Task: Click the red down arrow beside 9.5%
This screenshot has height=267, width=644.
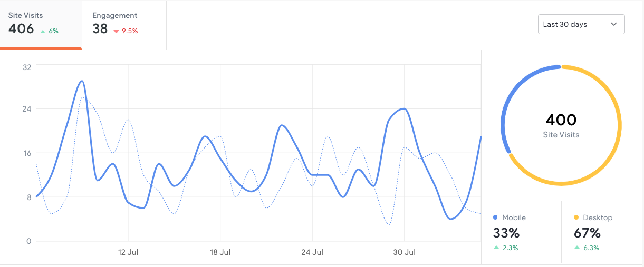Action: 116,31
